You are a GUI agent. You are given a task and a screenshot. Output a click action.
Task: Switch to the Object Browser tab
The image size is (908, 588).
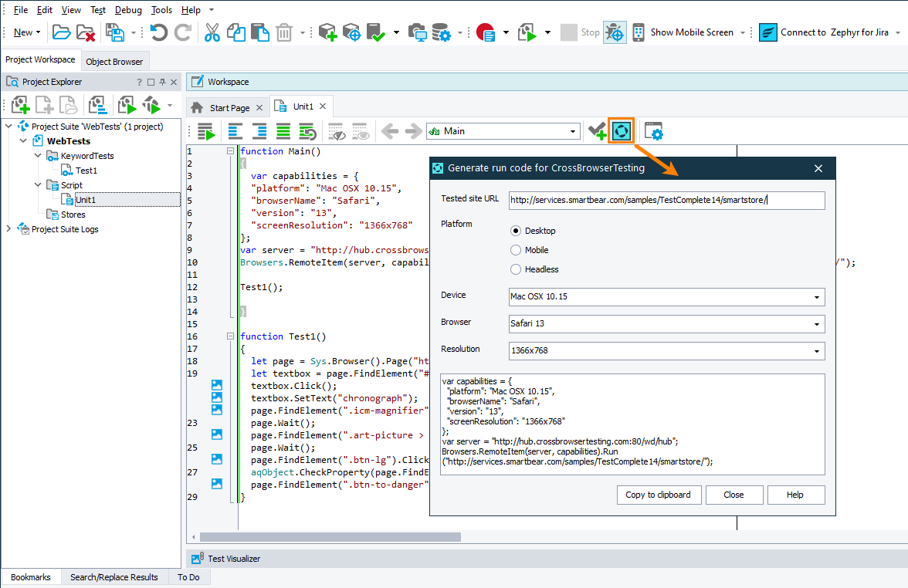point(114,60)
